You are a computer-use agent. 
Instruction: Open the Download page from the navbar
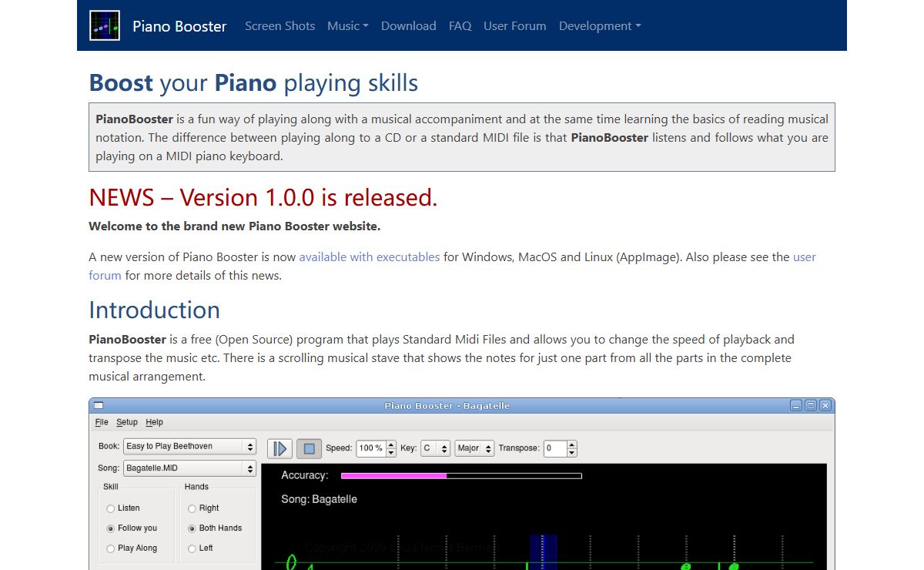tap(409, 25)
